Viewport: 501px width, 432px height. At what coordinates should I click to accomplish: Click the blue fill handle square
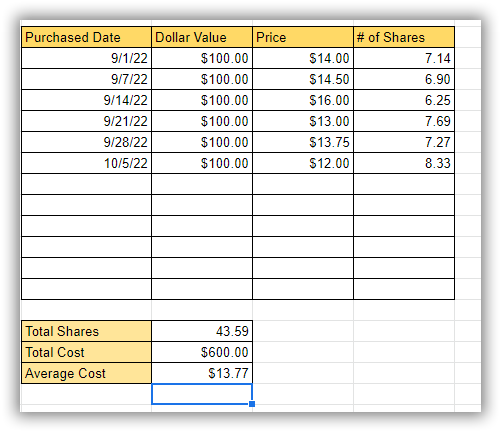pos(252,404)
